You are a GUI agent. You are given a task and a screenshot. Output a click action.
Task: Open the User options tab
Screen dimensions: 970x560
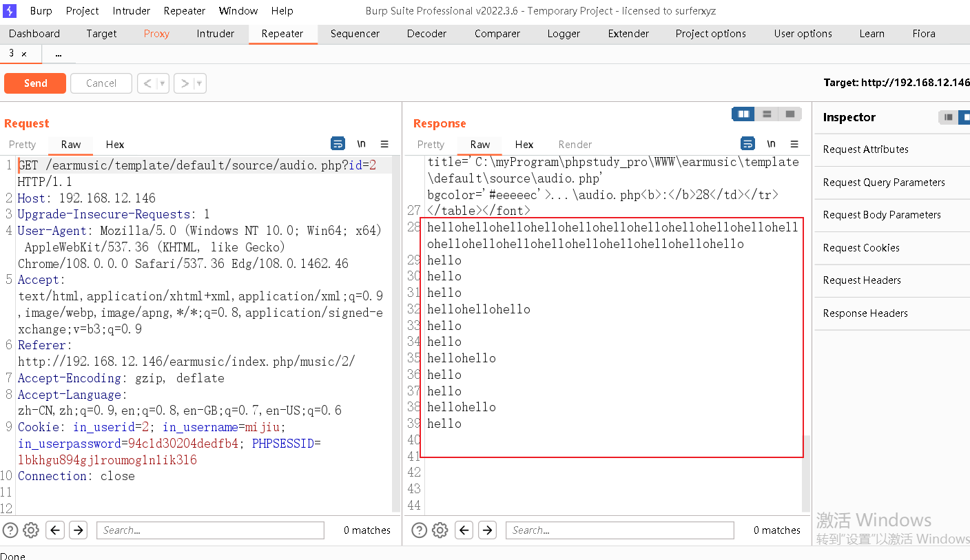(803, 34)
